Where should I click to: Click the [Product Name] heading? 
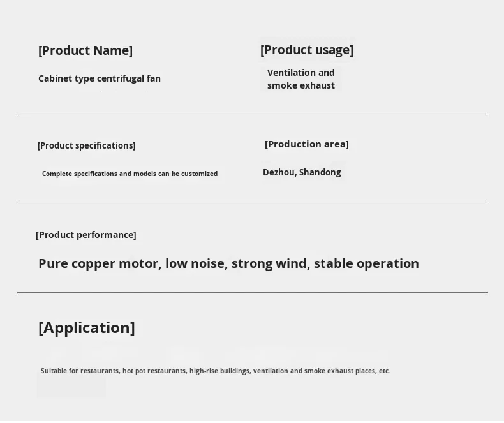[85, 51]
